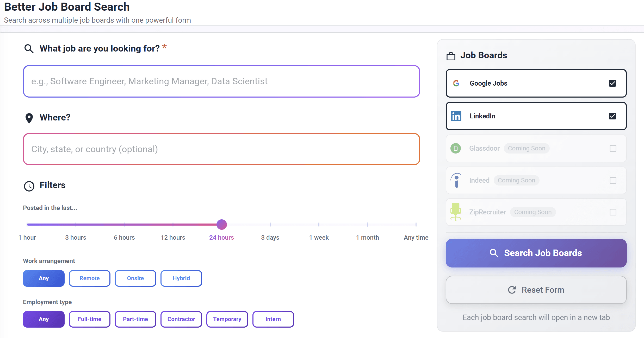Click the location pin icon beside Where?
644x338 pixels.
[x=29, y=118]
